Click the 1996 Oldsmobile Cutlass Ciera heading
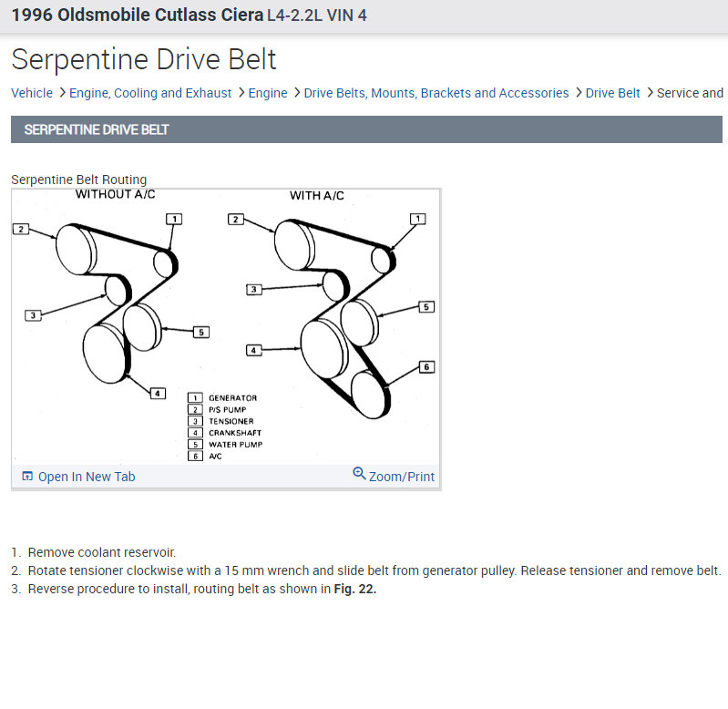Viewport: 728px width, 709px height. coord(138,15)
